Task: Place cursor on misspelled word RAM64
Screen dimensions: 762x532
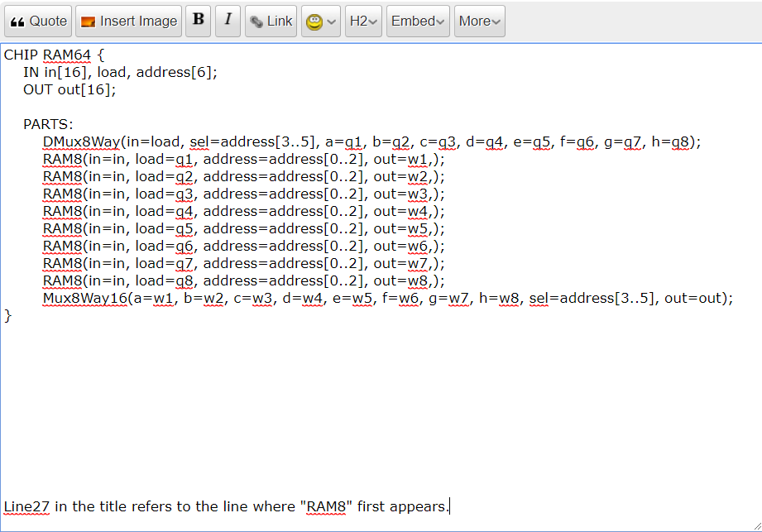Action: (65, 55)
